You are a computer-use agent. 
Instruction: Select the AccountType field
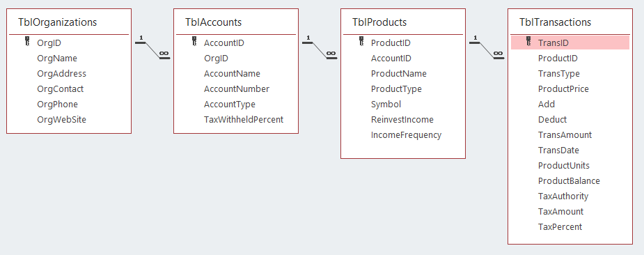[230, 105]
